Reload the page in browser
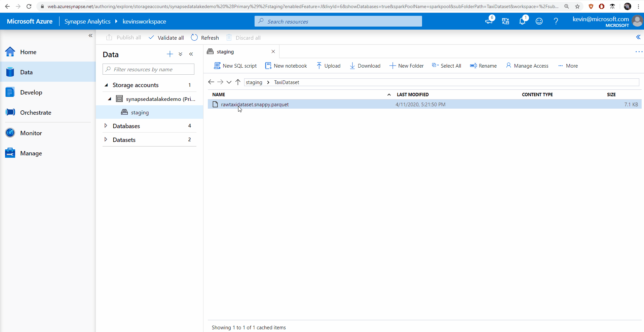The image size is (644, 332). pos(29,6)
